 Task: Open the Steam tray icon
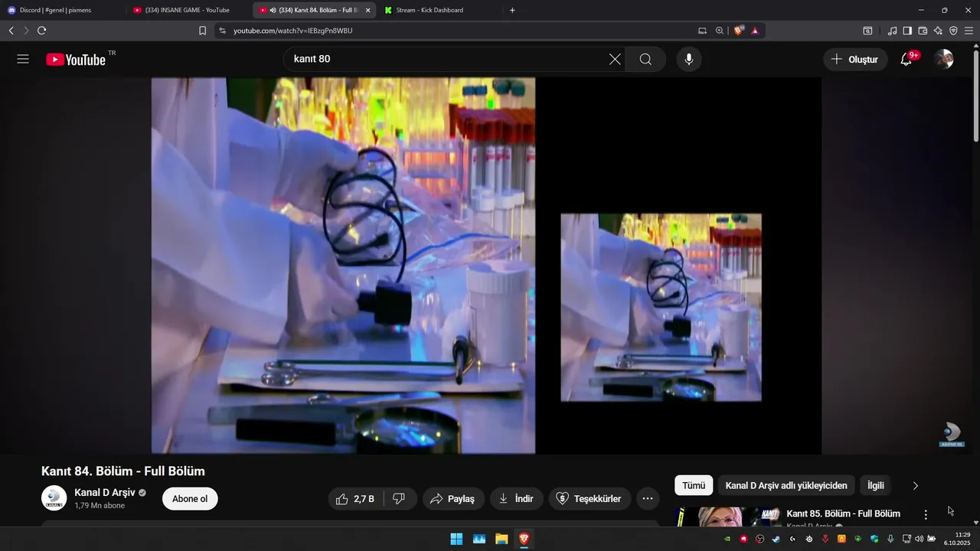click(x=776, y=539)
